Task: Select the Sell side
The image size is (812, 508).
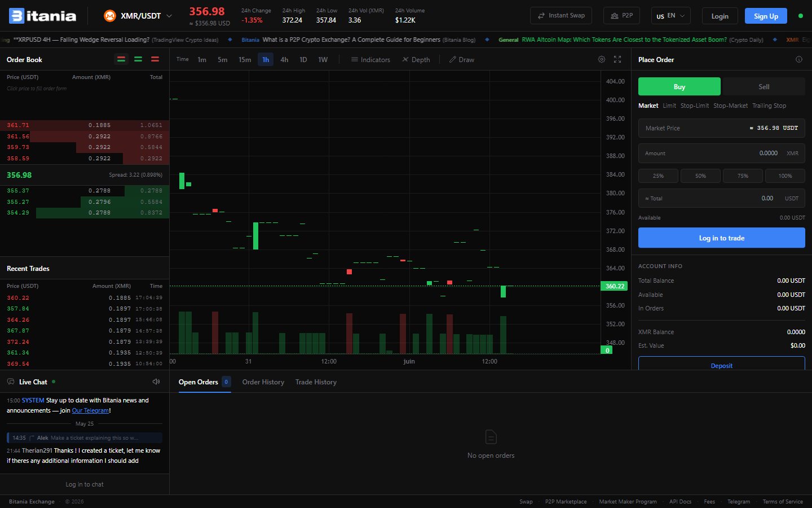Action: click(x=764, y=86)
